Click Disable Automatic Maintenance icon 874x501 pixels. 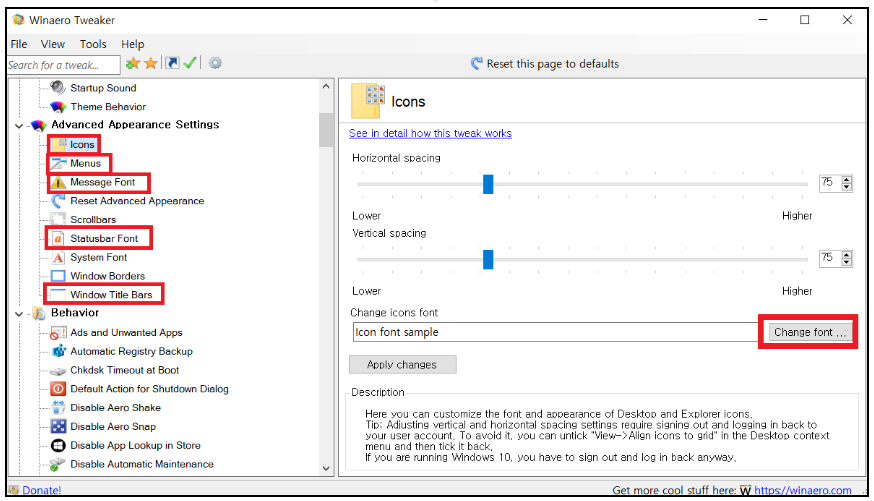pyautogui.click(x=58, y=464)
